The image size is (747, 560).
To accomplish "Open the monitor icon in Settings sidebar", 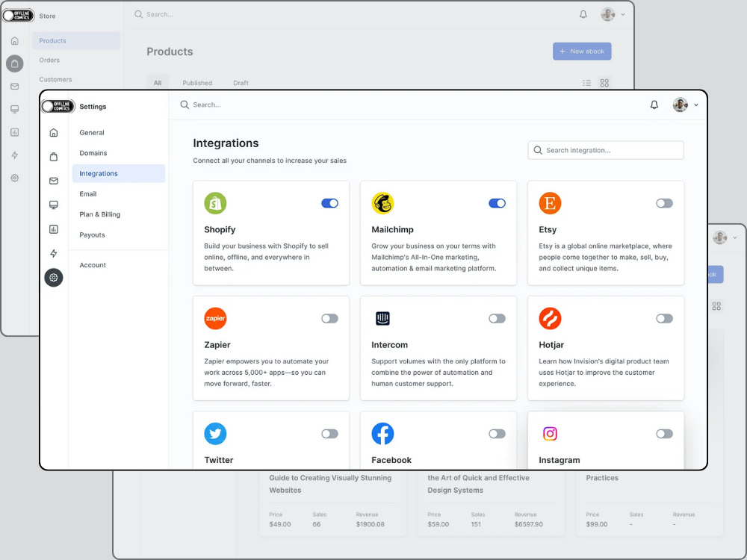I will (x=54, y=205).
